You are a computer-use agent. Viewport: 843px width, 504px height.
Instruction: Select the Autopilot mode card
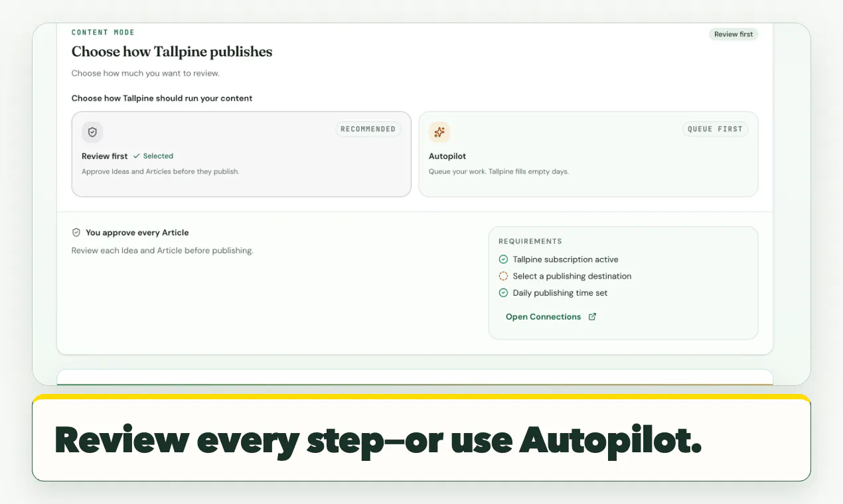588,154
